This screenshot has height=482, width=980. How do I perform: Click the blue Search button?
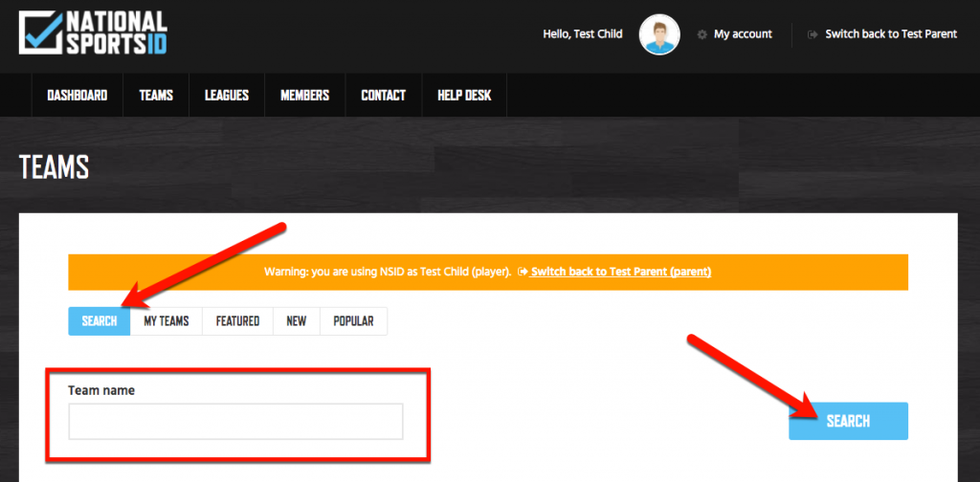pyautogui.click(x=848, y=421)
